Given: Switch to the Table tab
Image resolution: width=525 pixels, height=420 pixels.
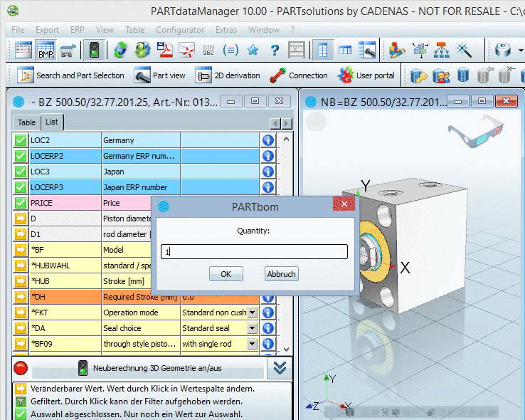Looking at the screenshot, I should point(26,122).
